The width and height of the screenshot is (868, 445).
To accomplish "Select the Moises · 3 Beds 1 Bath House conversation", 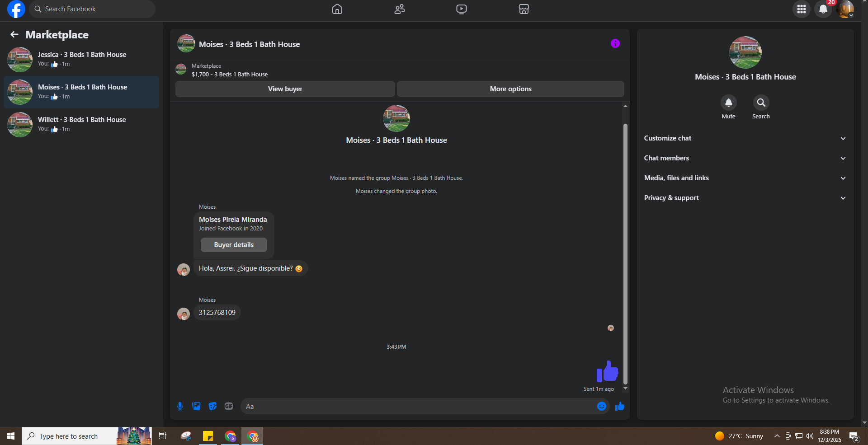I will pos(81,92).
